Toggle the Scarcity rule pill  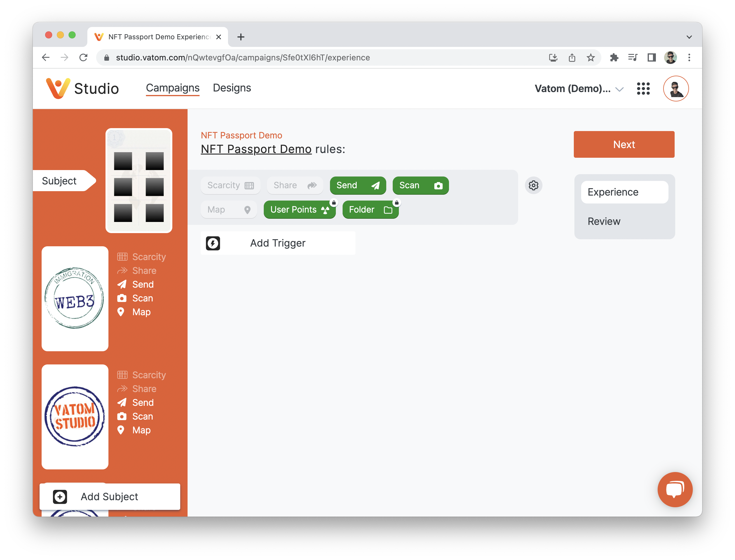point(230,185)
